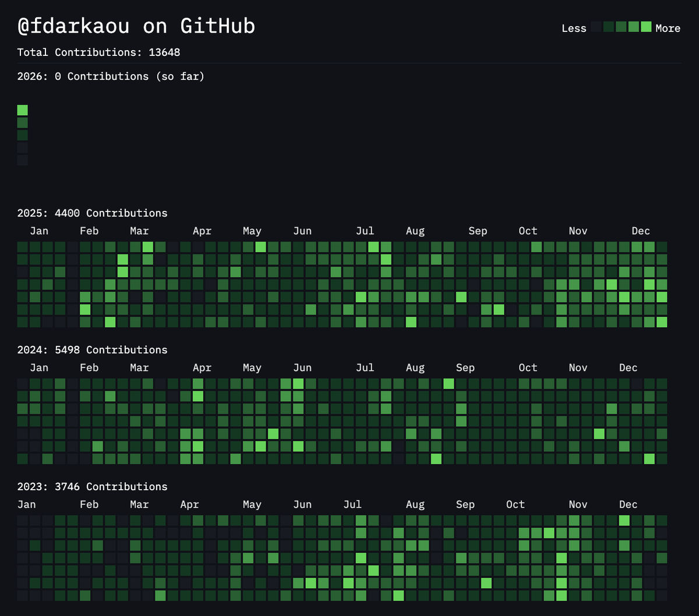
Task: Click the 'Jan' label in the 2024 graph
Action: point(39,368)
